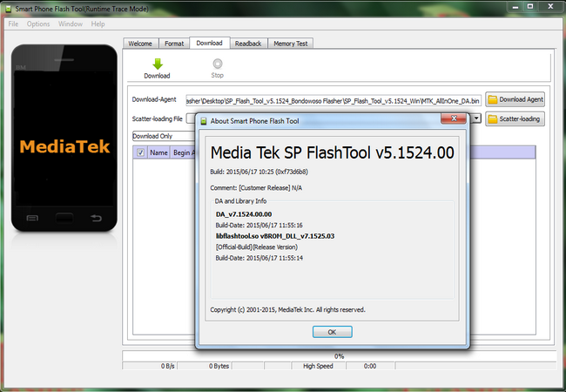Click the Smart Phone Flash Tool title bar icon

click(9, 9)
